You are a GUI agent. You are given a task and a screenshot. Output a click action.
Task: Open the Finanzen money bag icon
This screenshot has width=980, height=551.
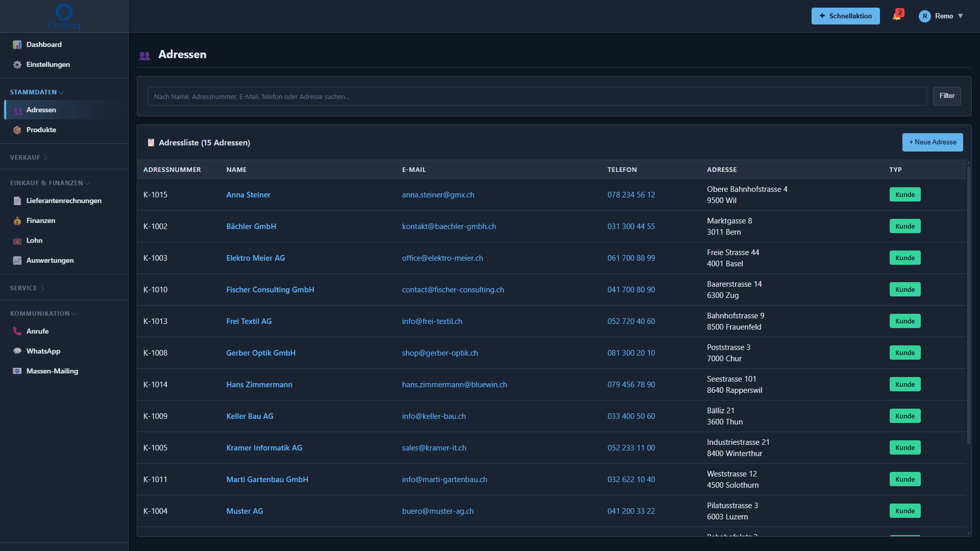pyautogui.click(x=17, y=221)
